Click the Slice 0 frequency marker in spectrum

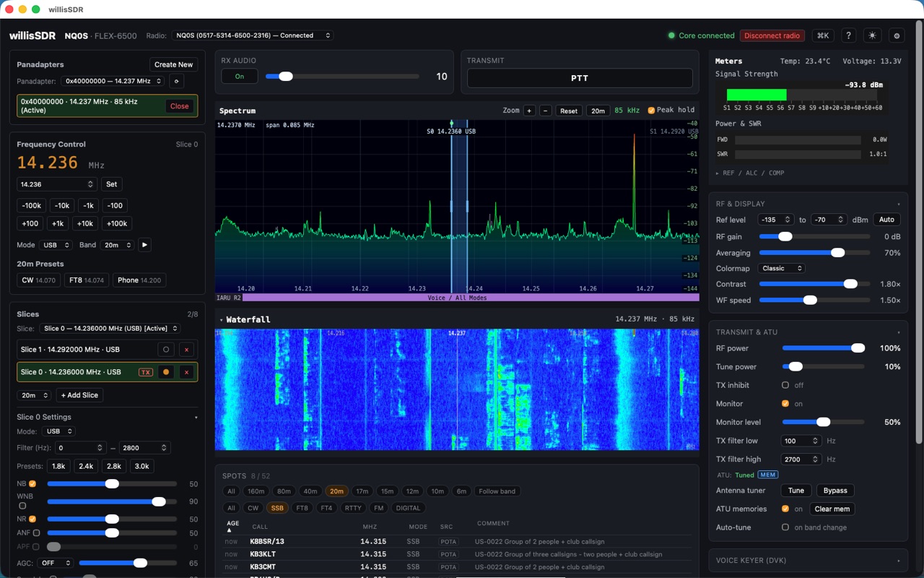(450, 131)
